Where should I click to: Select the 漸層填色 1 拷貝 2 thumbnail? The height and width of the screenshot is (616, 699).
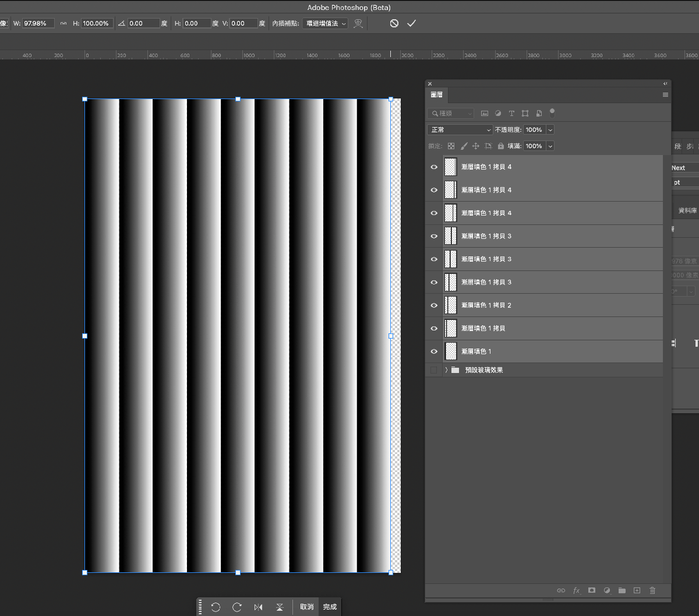coord(450,305)
